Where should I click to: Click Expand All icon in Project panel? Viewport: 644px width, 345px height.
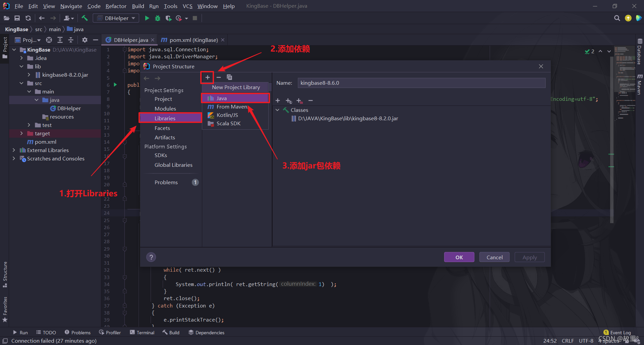[x=60, y=40]
